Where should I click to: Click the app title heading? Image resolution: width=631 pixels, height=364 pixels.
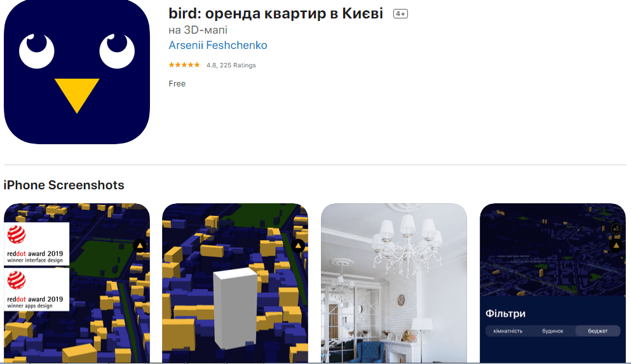[x=276, y=13]
